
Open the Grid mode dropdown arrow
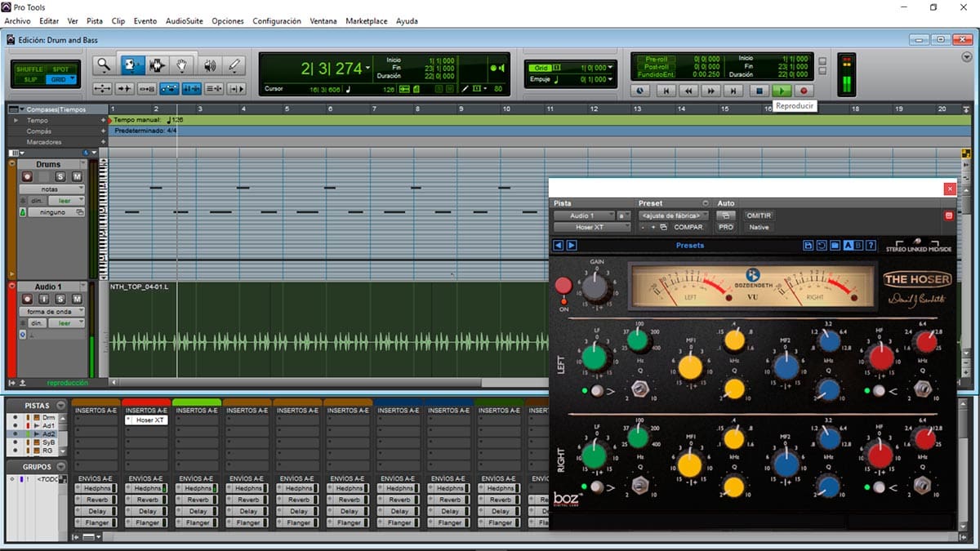click(x=72, y=79)
